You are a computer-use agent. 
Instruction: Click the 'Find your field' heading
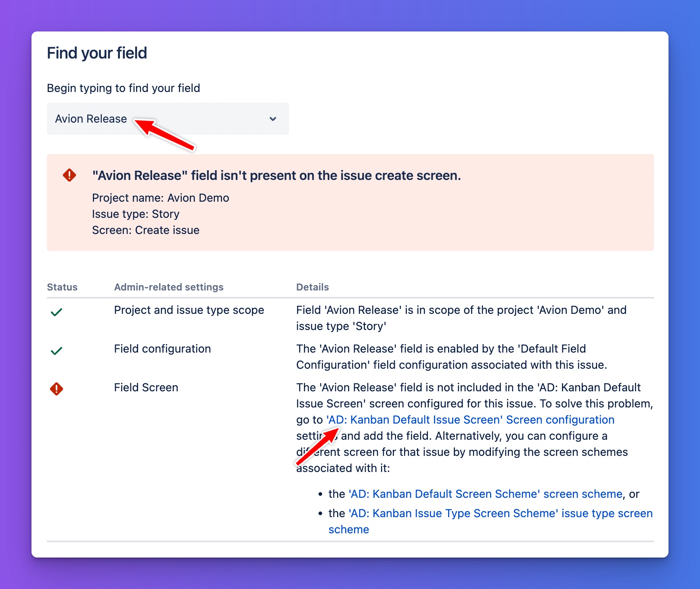97,53
